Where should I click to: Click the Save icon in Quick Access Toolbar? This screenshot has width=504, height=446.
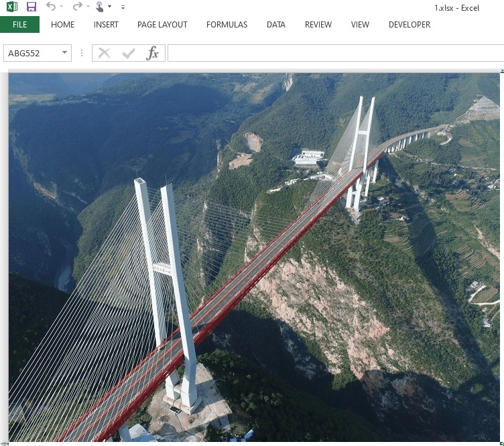tap(31, 7)
